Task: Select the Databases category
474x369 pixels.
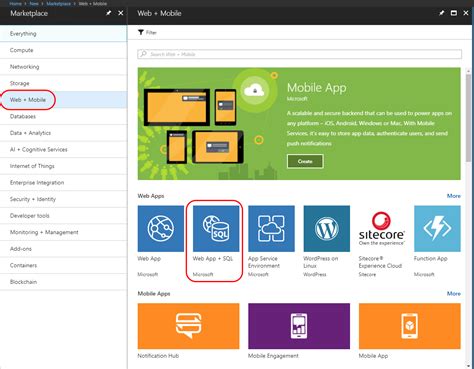Action: tap(64, 116)
